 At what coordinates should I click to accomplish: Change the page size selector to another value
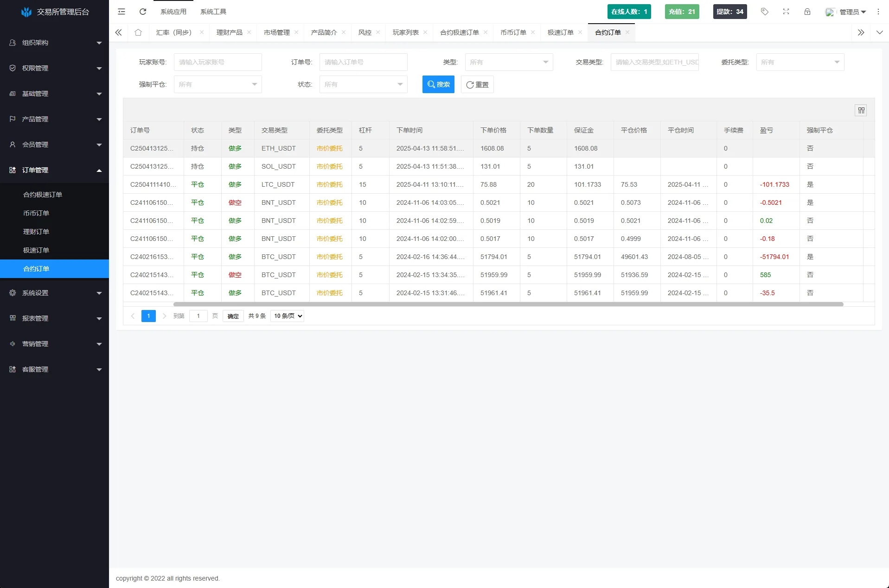pos(287,316)
